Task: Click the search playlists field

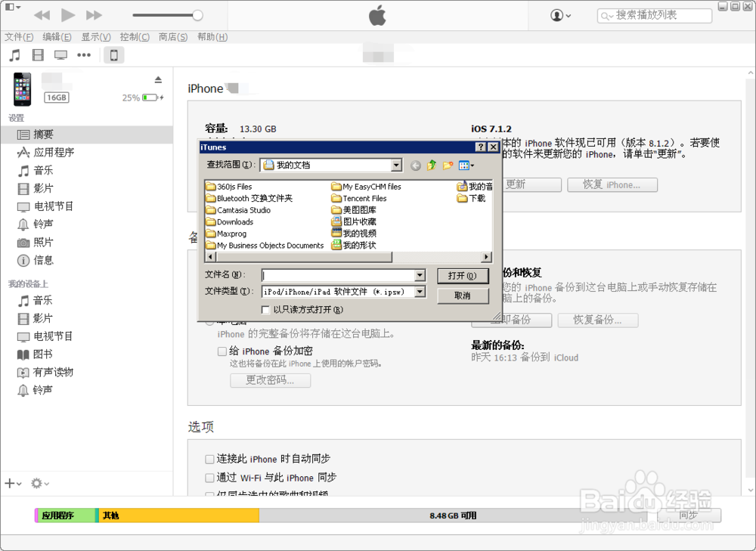Action: point(654,15)
